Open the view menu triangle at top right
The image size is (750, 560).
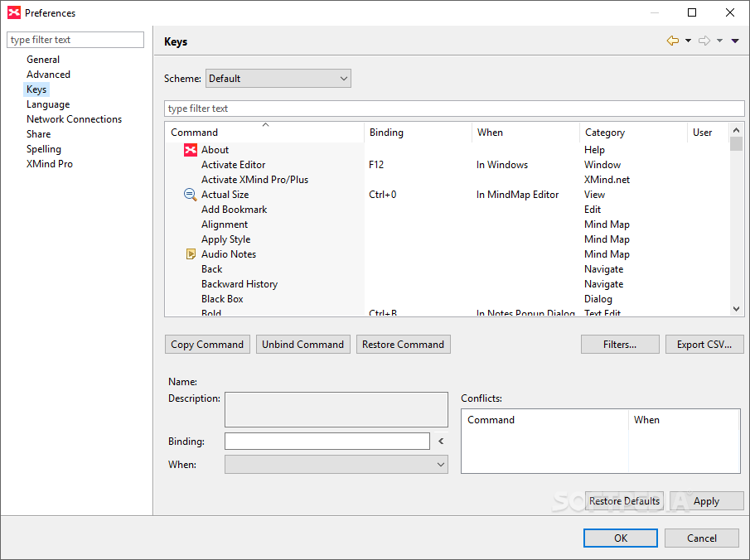[734, 40]
